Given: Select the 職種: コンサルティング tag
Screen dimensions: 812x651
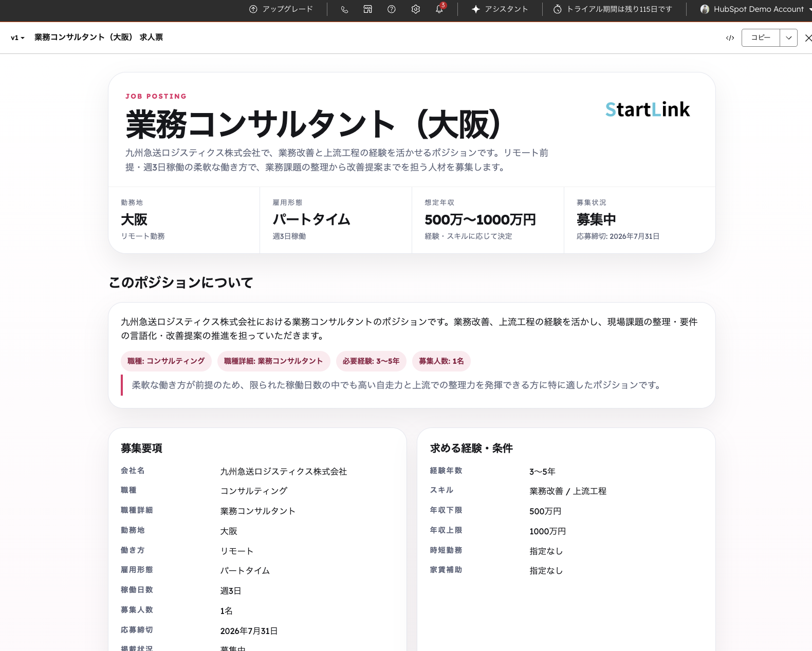Looking at the screenshot, I should tap(166, 361).
